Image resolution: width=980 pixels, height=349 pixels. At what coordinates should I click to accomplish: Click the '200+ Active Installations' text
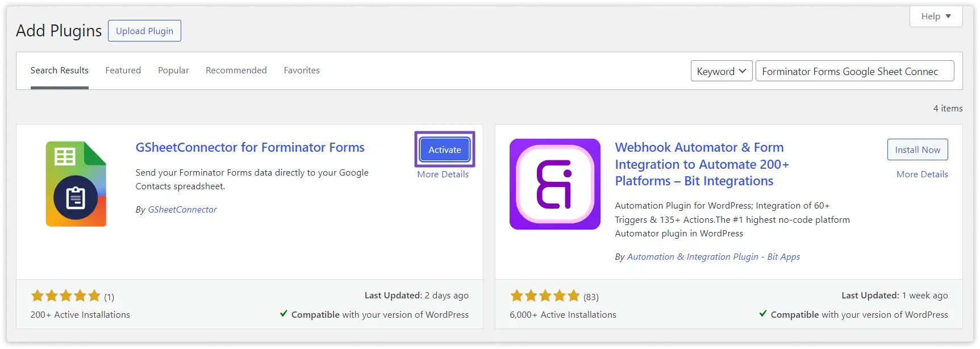(80, 315)
